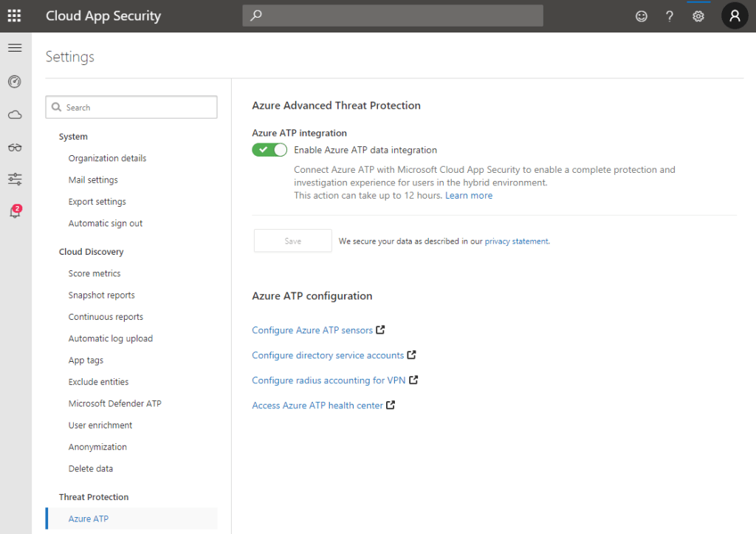Click the settings Search input field
The height and width of the screenshot is (534, 756).
(137, 107)
